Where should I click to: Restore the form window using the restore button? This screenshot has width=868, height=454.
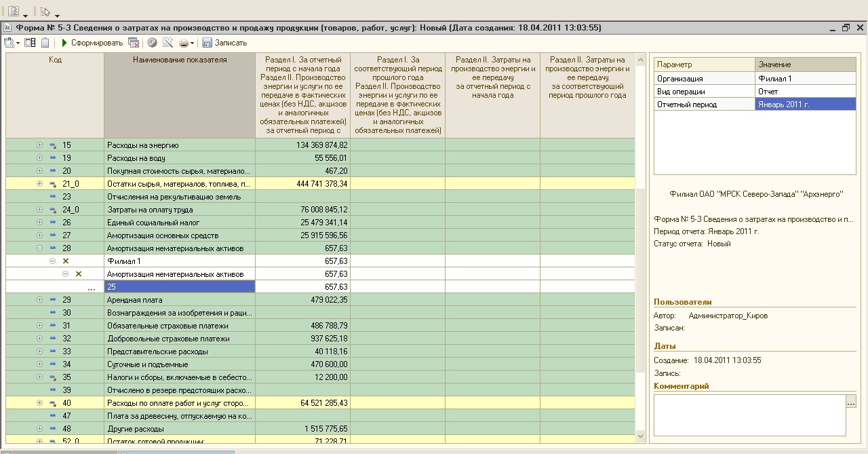[x=846, y=28]
